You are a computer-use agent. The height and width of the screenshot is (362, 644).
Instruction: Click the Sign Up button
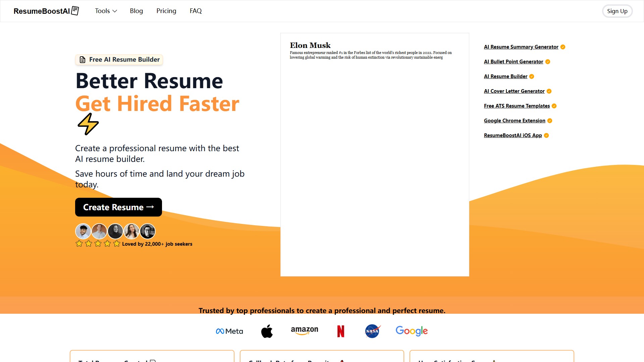point(617,11)
